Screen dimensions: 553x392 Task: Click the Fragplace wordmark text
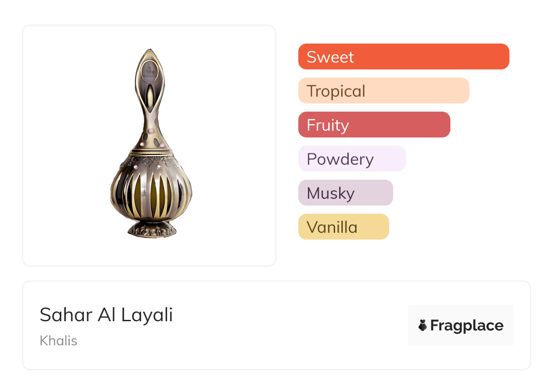click(467, 325)
